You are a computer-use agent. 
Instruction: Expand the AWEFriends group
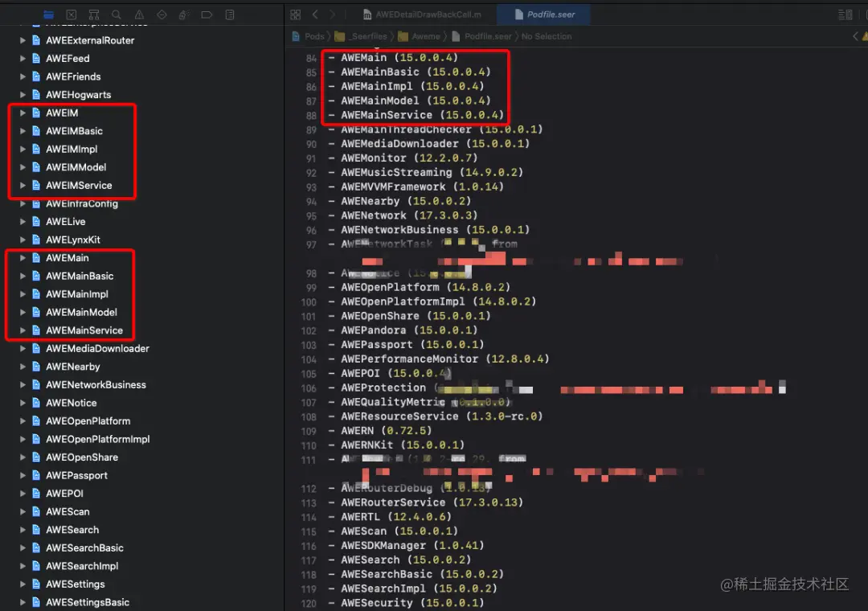[23, 77]
